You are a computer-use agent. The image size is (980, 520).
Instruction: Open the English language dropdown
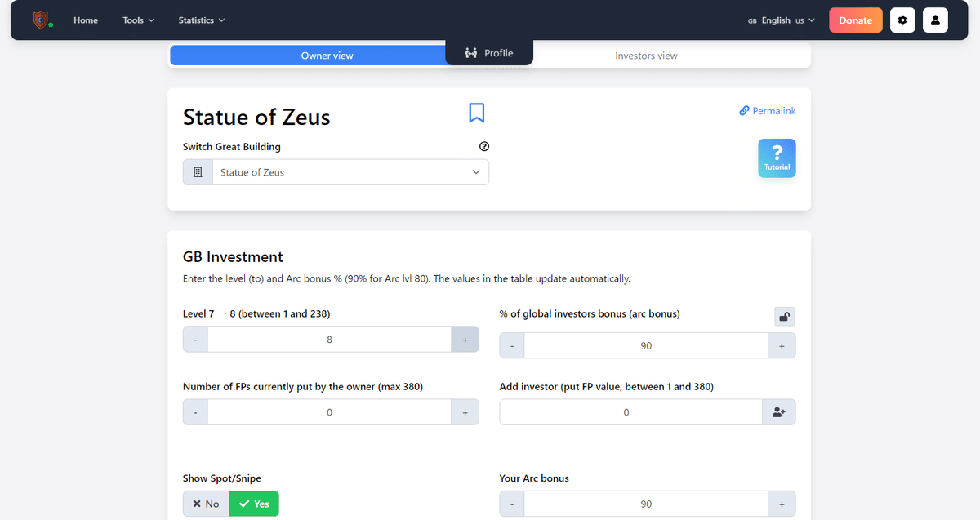pos(782,20)
